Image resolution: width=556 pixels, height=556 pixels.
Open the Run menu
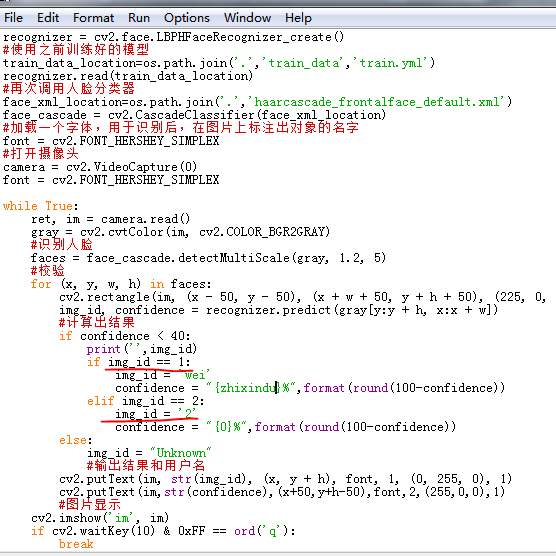tap(139, 18)
